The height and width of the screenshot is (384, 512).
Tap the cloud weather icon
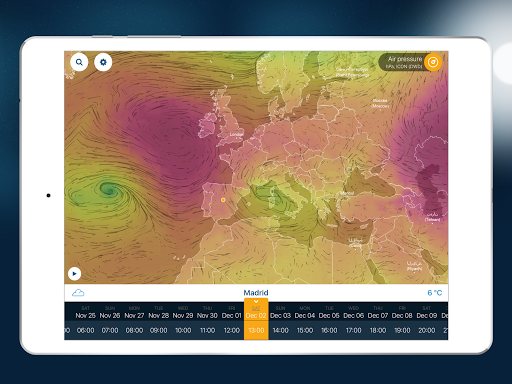[78, 293]
